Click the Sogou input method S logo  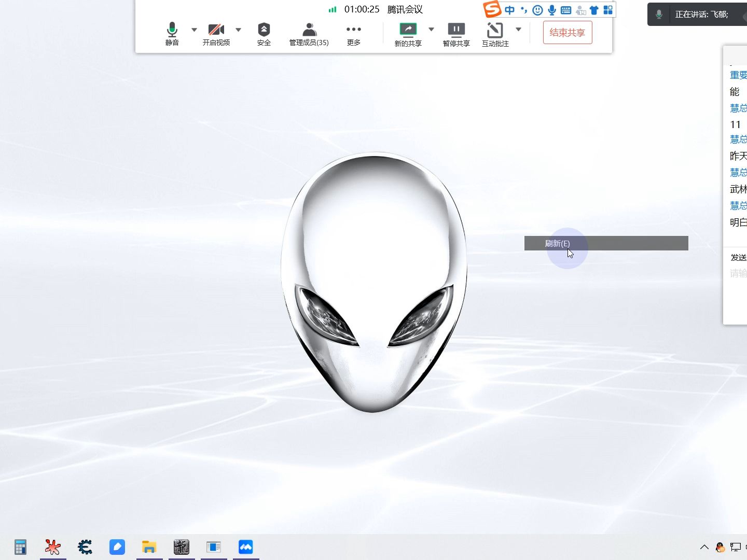(x=492, y=9)
